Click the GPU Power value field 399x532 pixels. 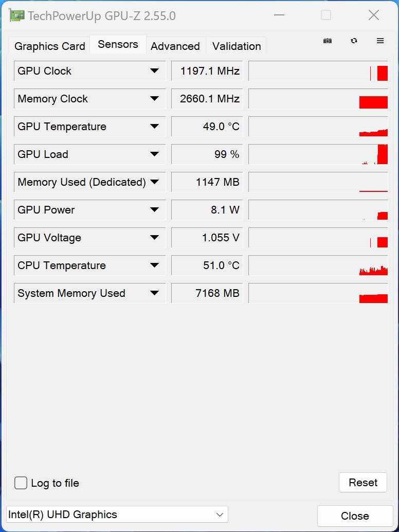pyautogui.click(x=207, y=210)
